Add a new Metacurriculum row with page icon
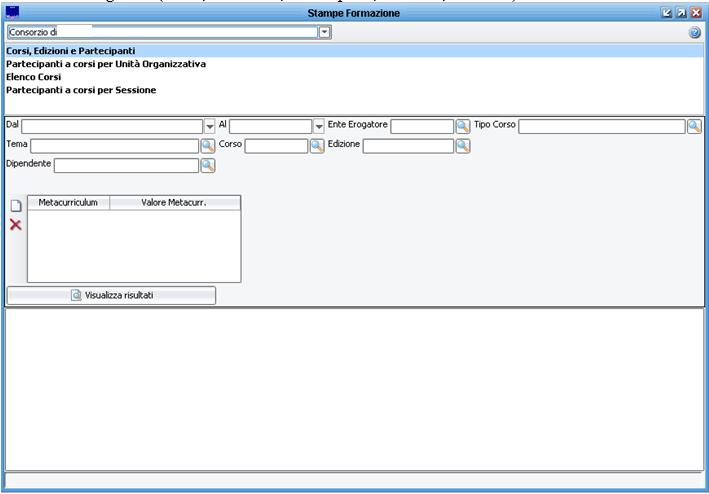 click(15, 206)
